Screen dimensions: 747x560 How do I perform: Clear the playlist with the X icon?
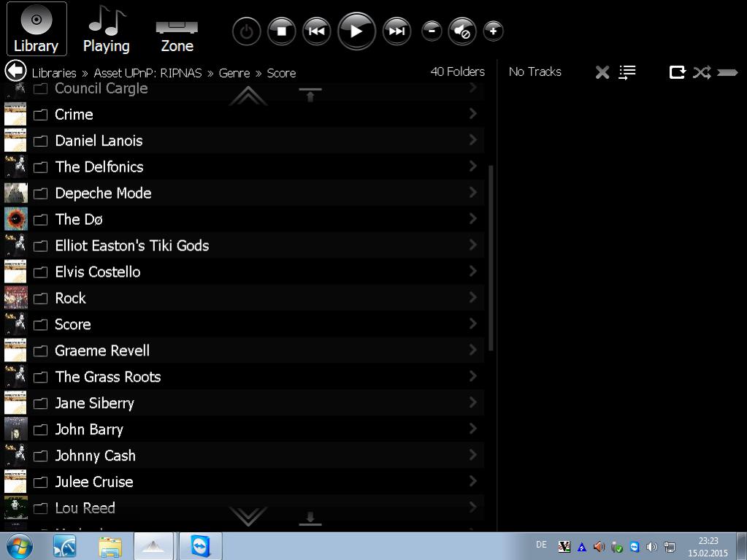[602, 72]
